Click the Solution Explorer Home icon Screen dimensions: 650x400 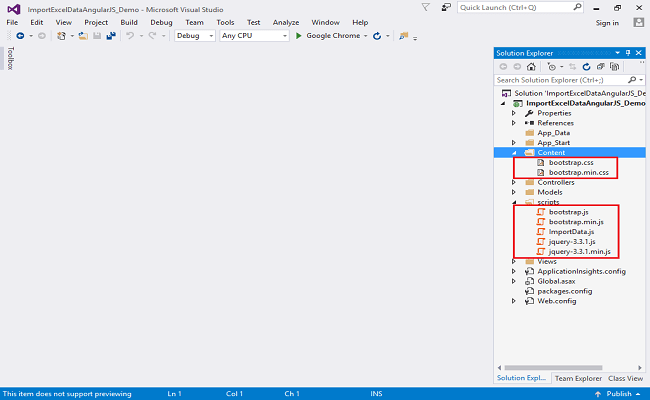[x=531, y=67]
